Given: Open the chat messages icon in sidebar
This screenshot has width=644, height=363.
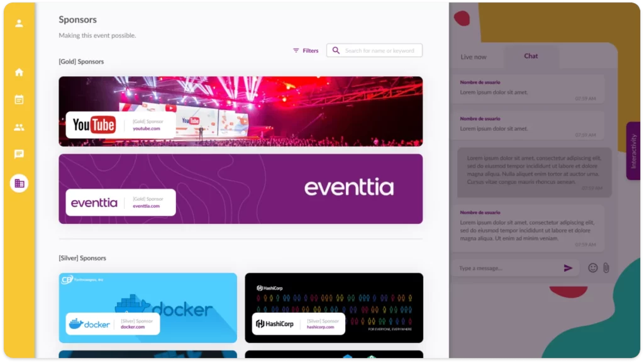Looking at the screenshot, I should 19,154.
